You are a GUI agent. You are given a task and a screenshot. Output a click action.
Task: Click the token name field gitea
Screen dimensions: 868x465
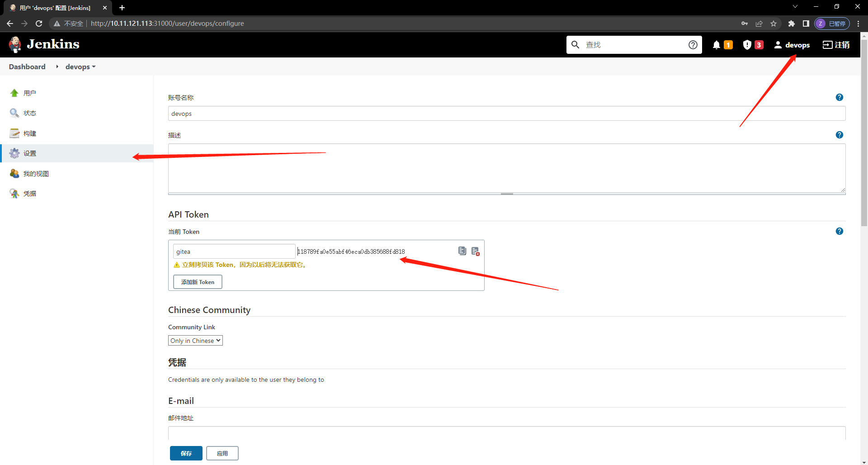234,251
